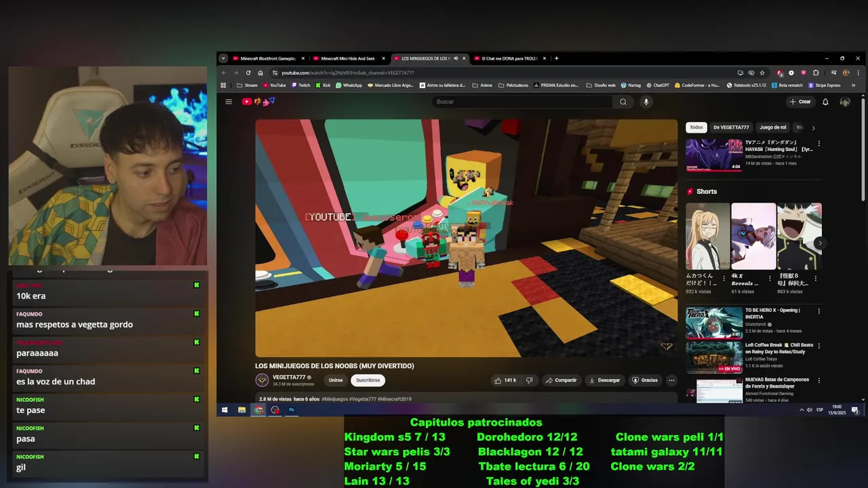Start search with magnifier icon
The width and height of the screenshot is (868, 488).
[x=623, y=102]
